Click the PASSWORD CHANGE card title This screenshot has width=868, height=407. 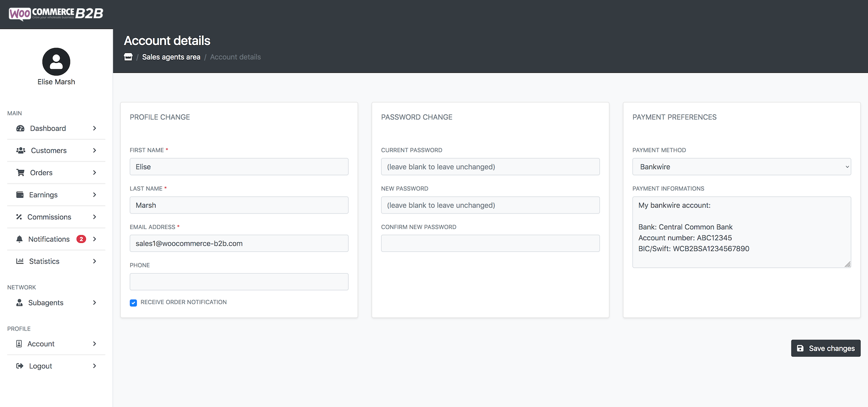pos(417,117)
